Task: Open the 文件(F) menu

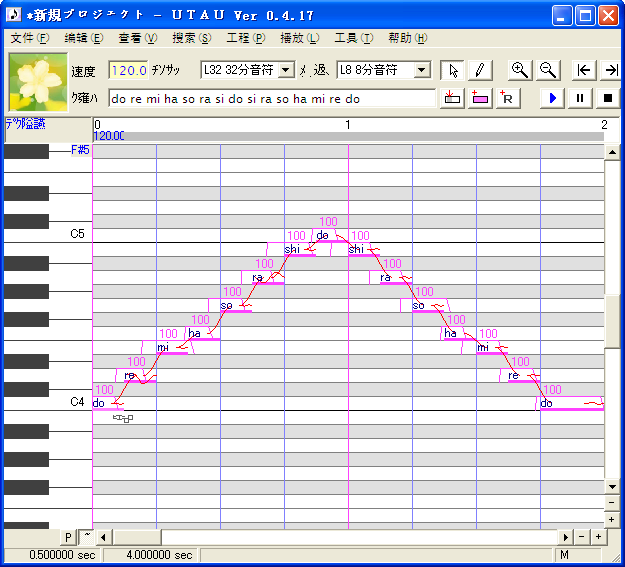Action: point(29,38)
